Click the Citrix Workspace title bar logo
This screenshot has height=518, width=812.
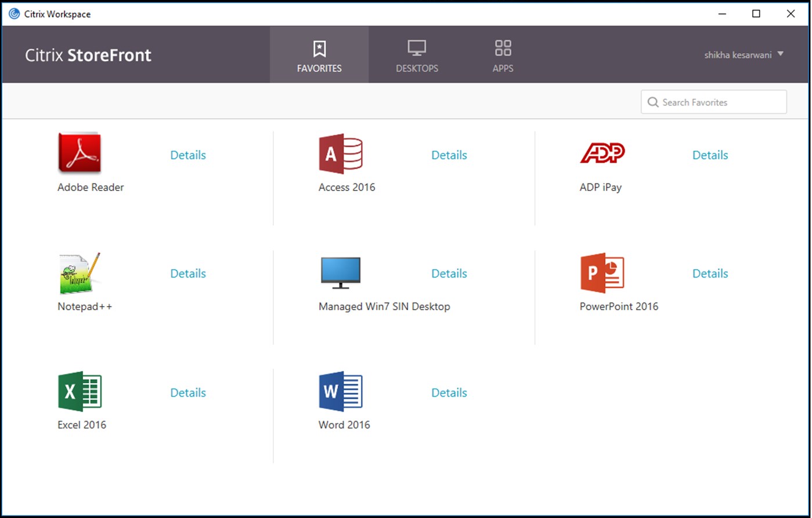pyautogui.click(x=15, y=14)
